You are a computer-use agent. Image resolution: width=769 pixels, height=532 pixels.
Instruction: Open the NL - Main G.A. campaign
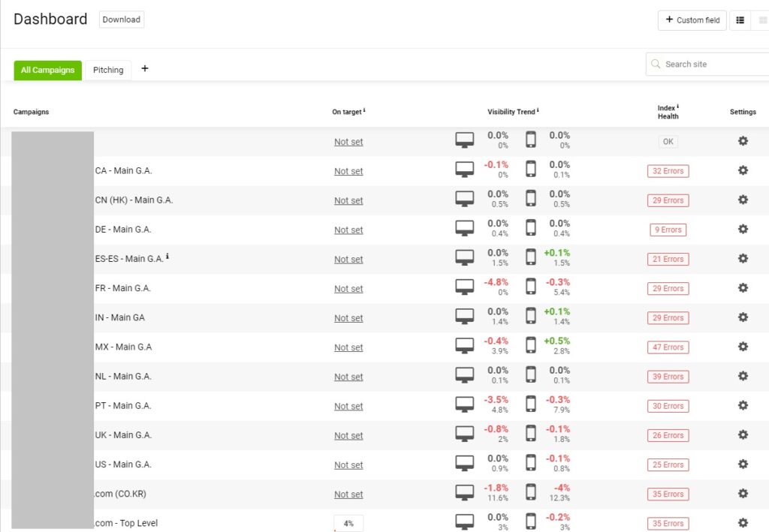123,376
